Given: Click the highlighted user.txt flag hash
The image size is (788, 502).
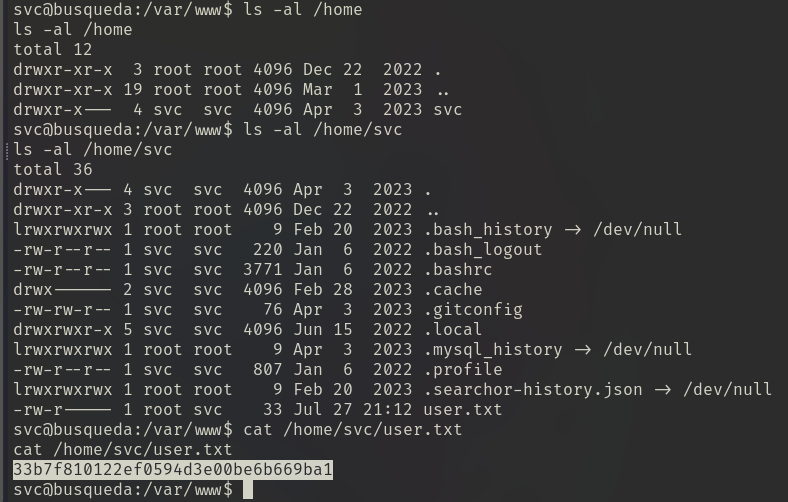Looking at the screenshot, I should click(173, 470).
